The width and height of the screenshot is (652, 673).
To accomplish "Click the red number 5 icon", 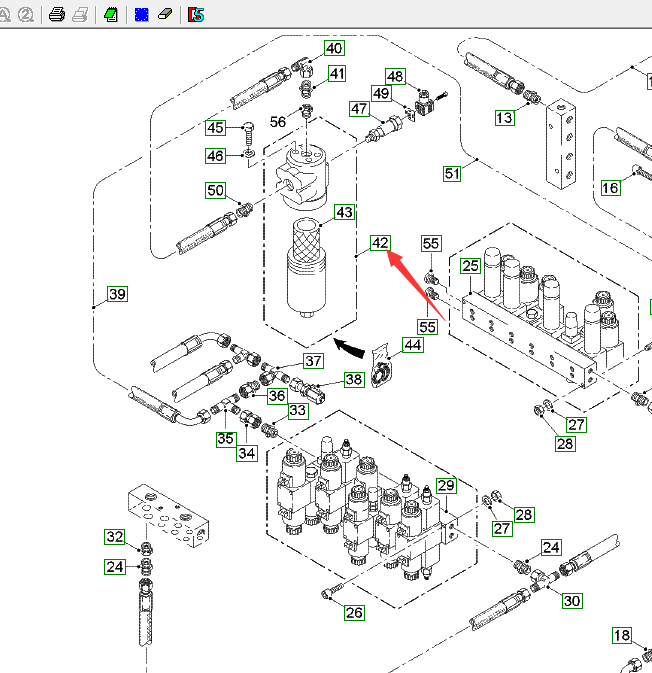I will coord(196,14).
